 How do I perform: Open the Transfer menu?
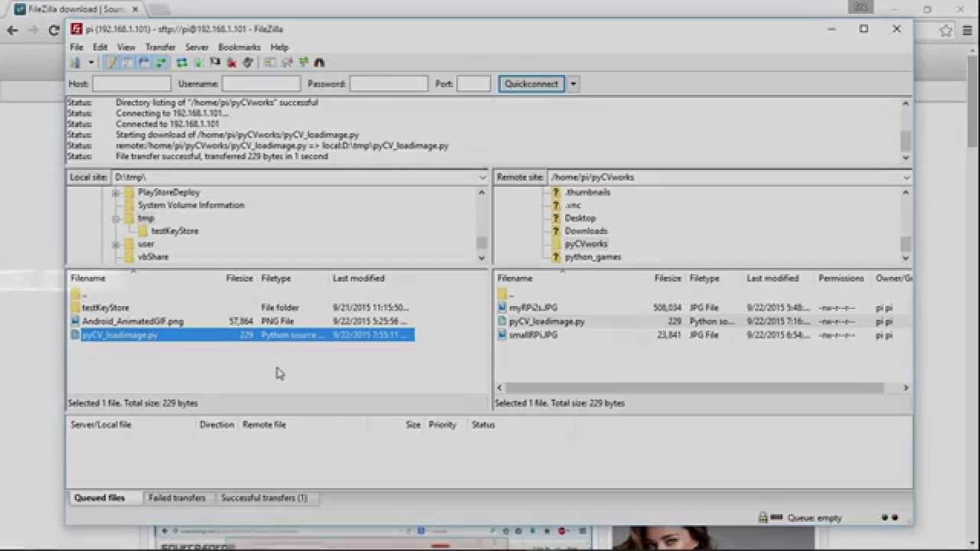[161, 47]
